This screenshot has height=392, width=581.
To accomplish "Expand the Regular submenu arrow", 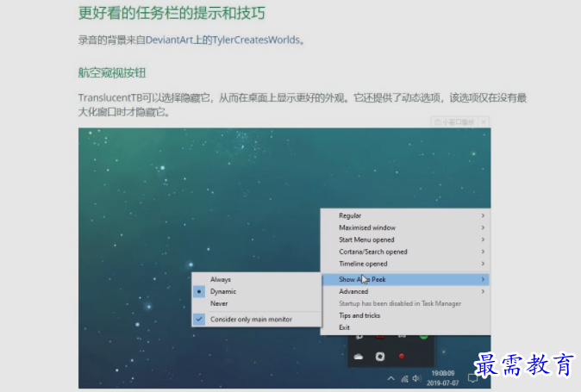I will coord(483,215).
